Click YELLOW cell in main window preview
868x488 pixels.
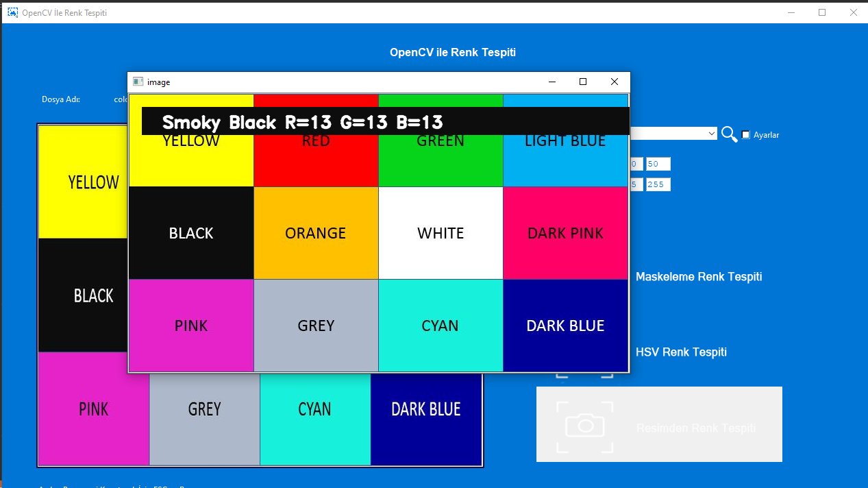83,182
